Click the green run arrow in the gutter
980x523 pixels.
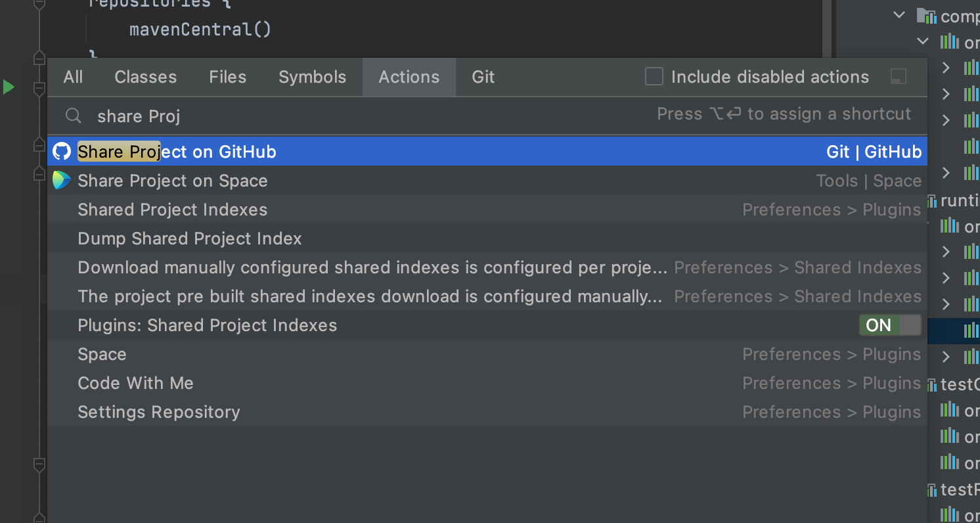click(x=9, y=87)
